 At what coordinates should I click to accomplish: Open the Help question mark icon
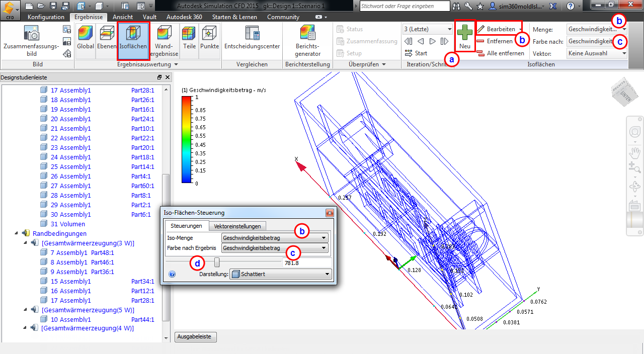pos(570,6)
